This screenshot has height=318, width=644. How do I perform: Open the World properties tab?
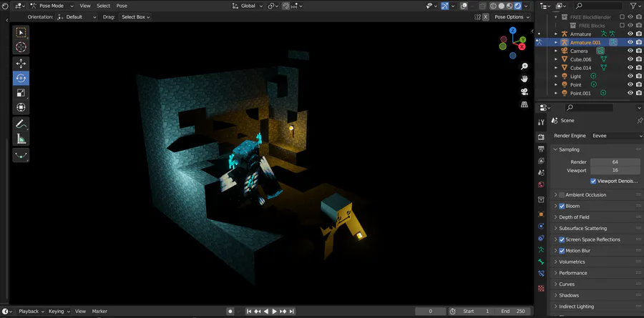541,184
